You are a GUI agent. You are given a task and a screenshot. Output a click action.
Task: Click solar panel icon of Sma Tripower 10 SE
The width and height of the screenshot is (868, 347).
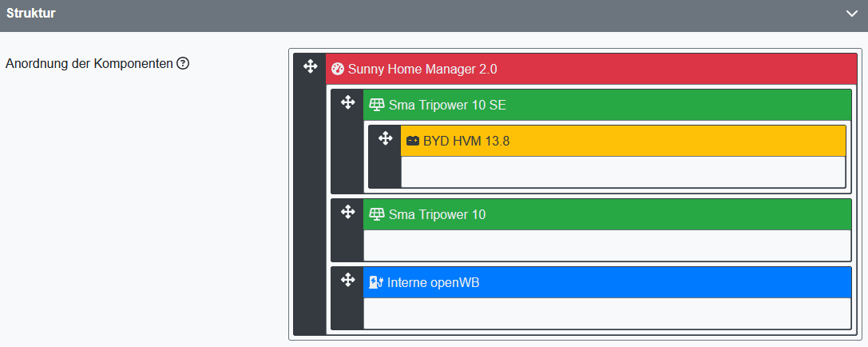(x=376, y=105)
